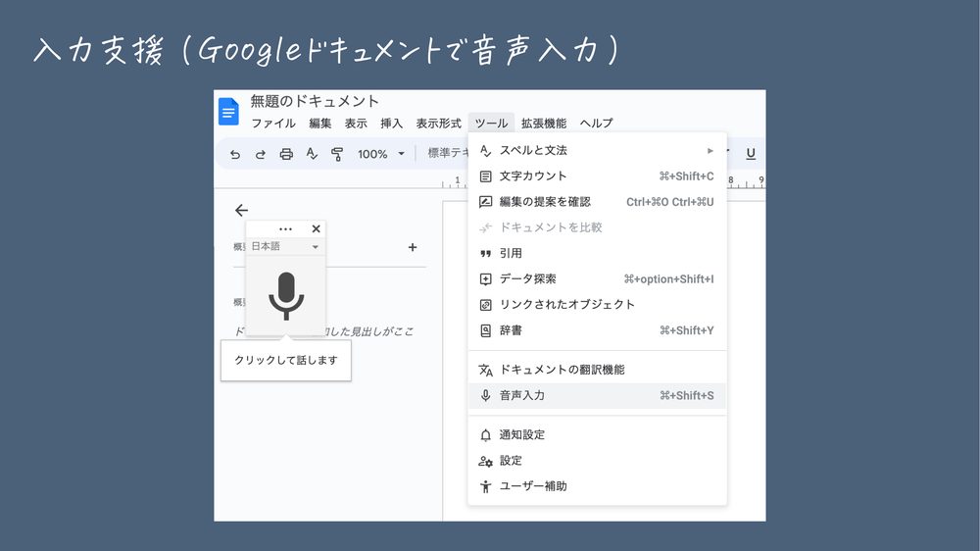Image resolution: width=980 pixels, height=551 pixels.
Task: Click the undo arrow in the toolbar
Action: click(235, 154)
